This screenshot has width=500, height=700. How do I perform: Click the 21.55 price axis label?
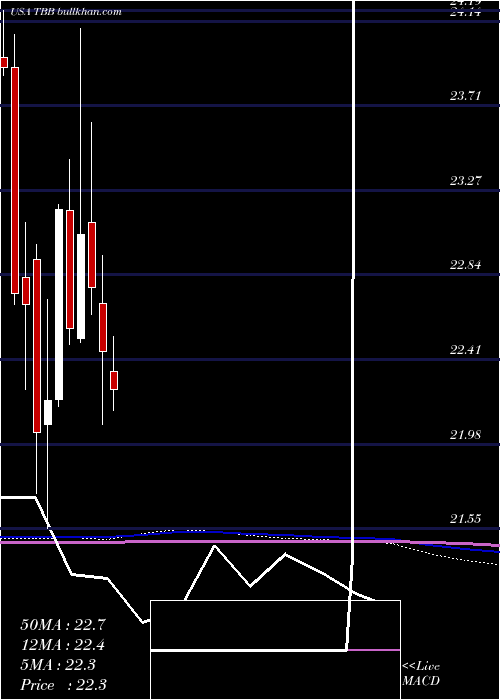tap(465, 519)
